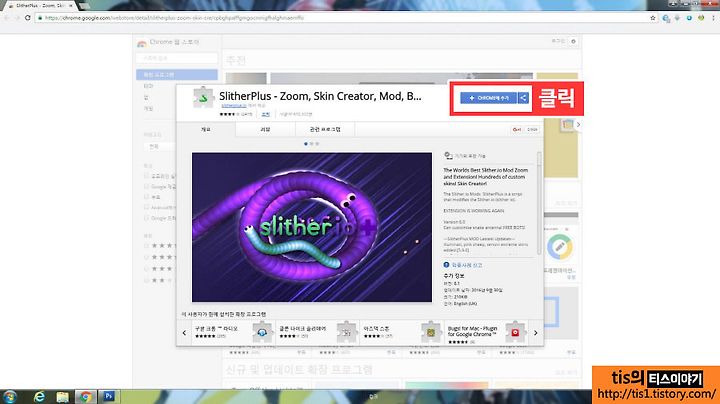Click the featured banner next arrow
The width and height of the screenshot is (720, 404).
pyautogui.click(x=578, y=124)
